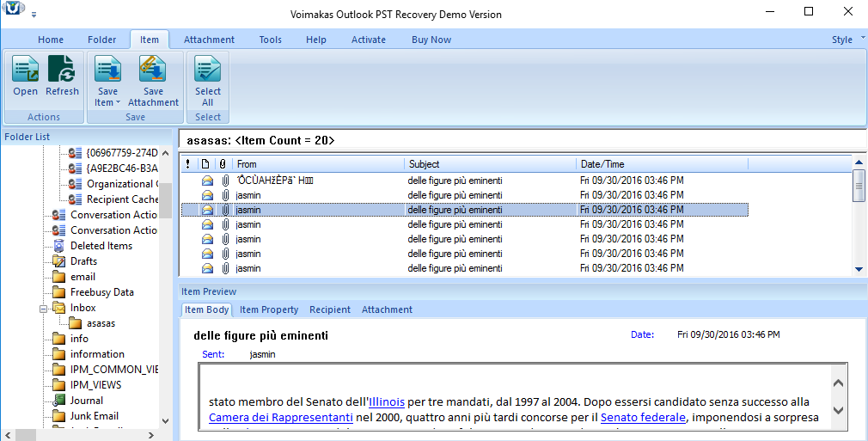Open the Tools ribbon tab

270,40
